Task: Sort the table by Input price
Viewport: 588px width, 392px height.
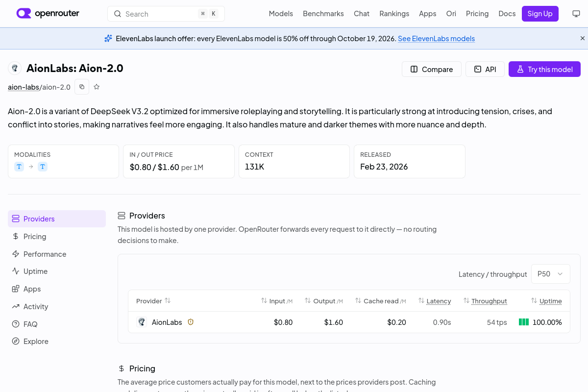Action: coord(277,301)
